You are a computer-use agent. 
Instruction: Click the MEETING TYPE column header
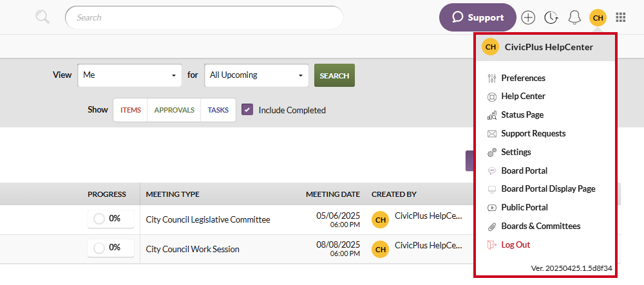[x=173, y=194]
